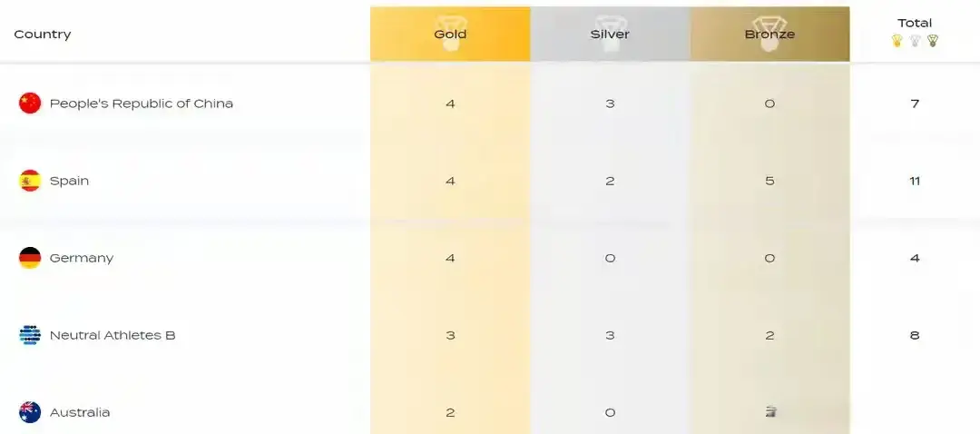Screen dimensions: 980x434
Task: Click the bronze medal icon under Total
Action: [x=933, y=41]
